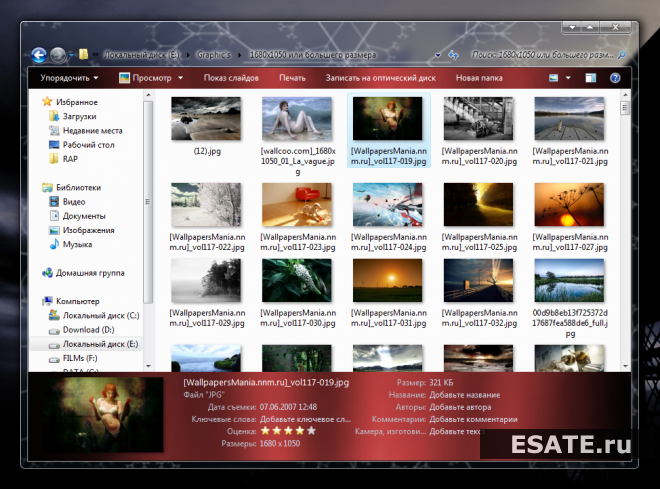
Task: Set rating with the first star
Action: 266,431
